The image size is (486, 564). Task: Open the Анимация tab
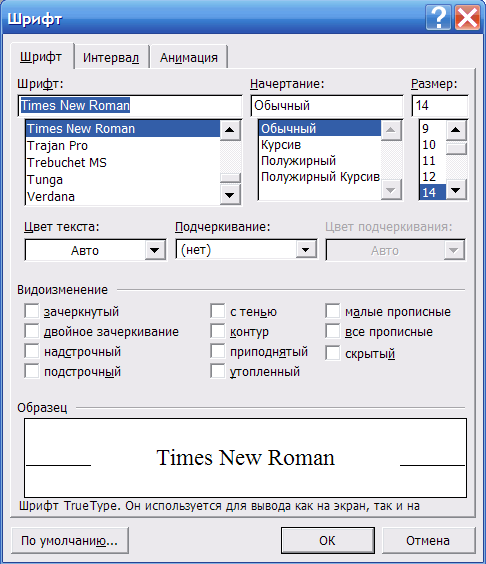pyautogui.click(x=189, y=58)
